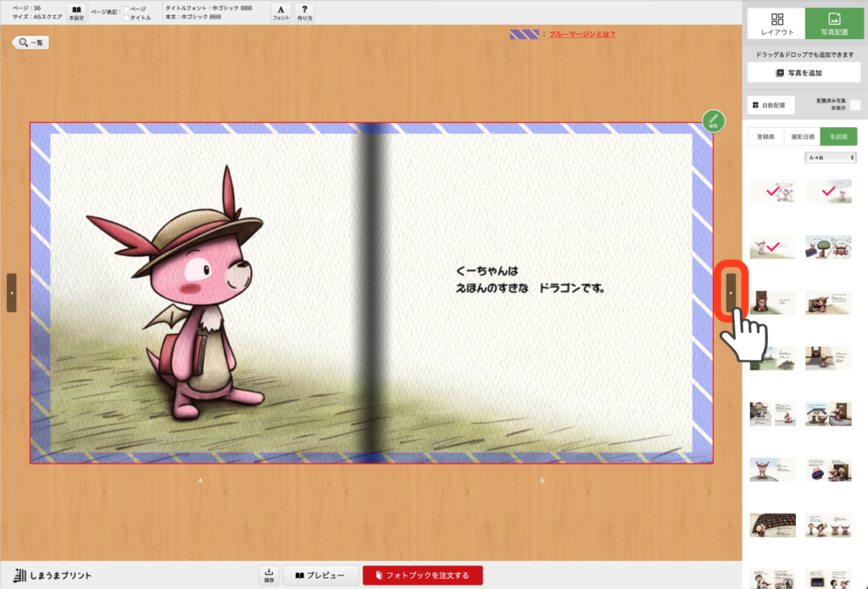Sort photos by 登録順
The image size is (868, 589).
[x=765, y=136]
